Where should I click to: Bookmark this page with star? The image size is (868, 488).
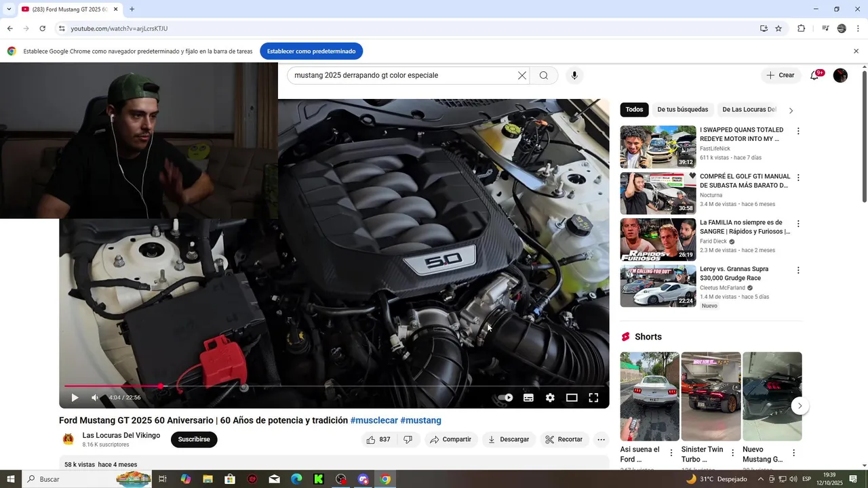pos(778,28)
